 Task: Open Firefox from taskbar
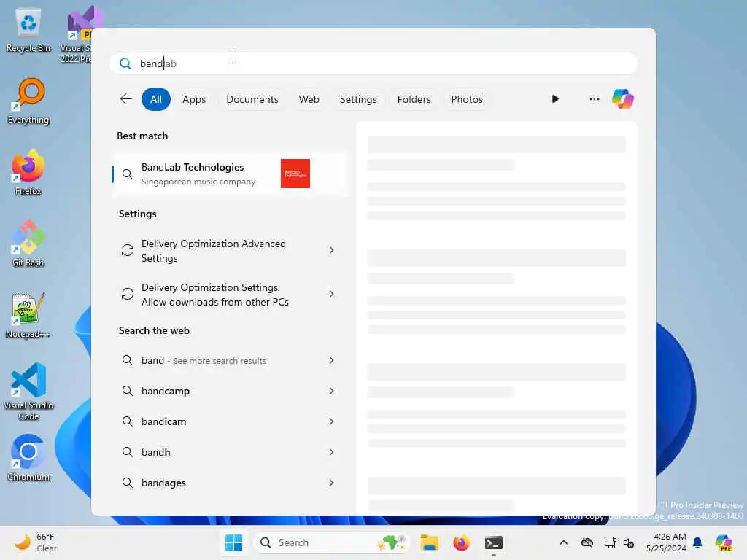[x=461, y=542]
